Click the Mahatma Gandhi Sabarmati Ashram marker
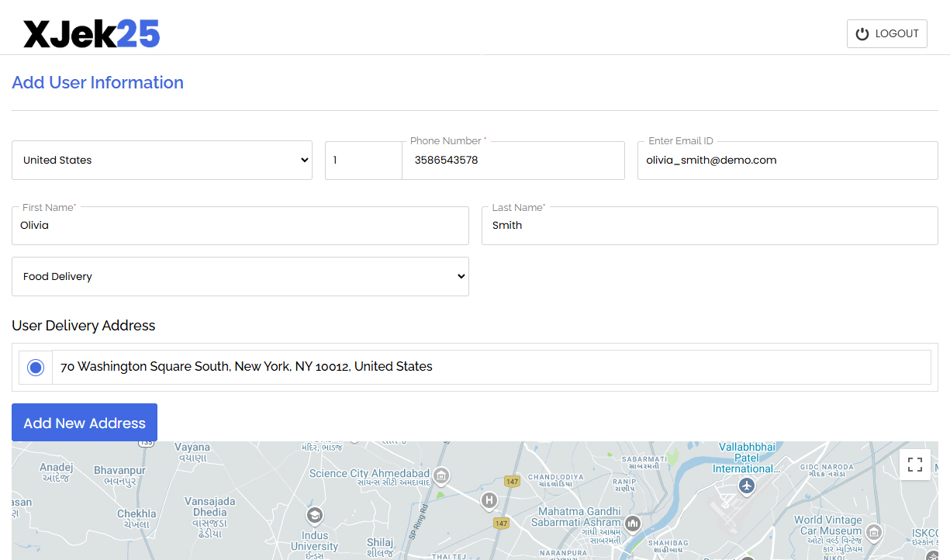 pyautogui.click(x=632, y=524)
